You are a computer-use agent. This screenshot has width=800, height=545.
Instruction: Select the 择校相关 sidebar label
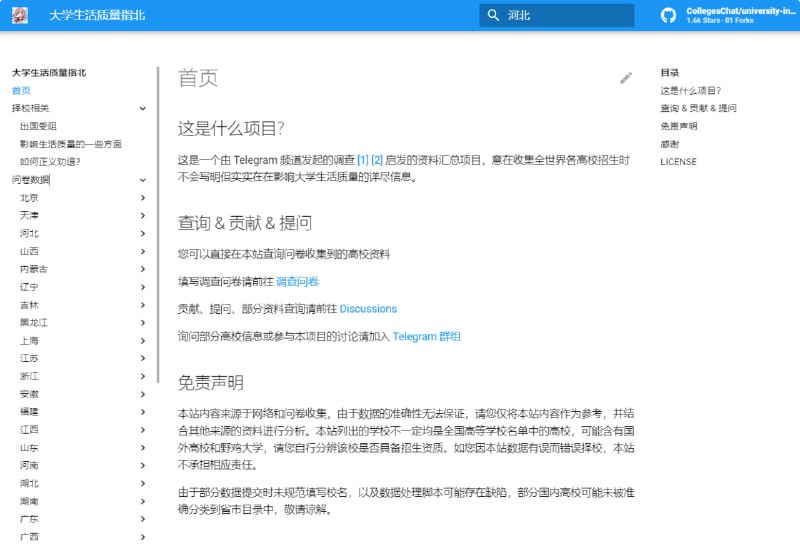click(31, 108)
